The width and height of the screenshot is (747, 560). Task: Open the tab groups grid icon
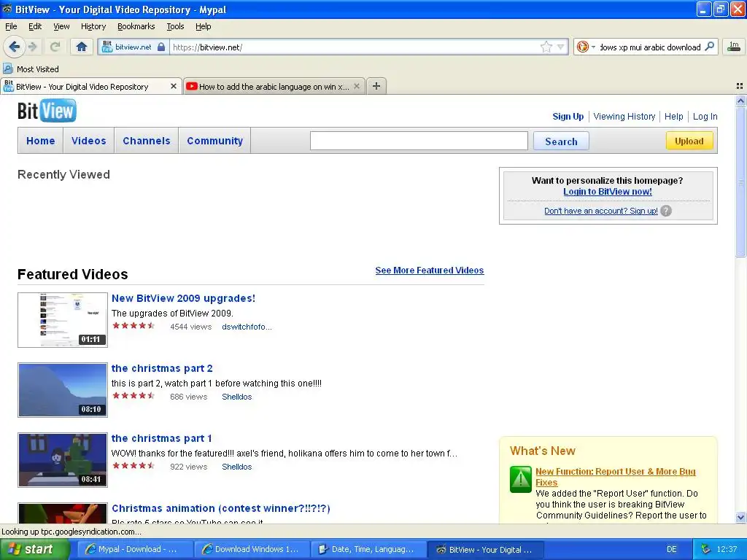pos(740,86)
